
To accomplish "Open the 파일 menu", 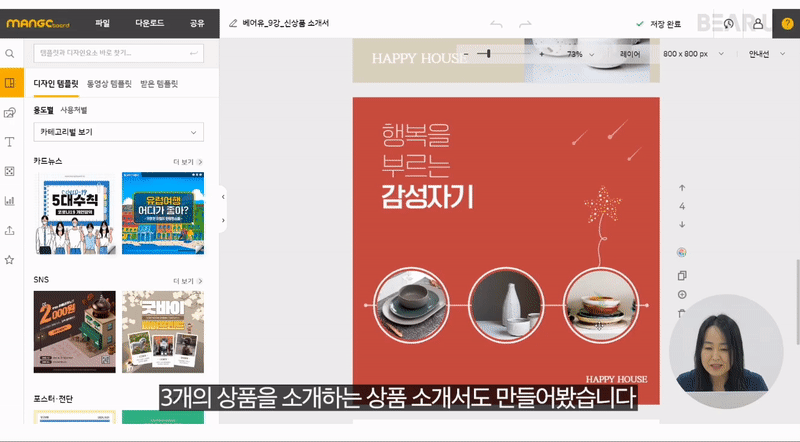I will point(103,23).
